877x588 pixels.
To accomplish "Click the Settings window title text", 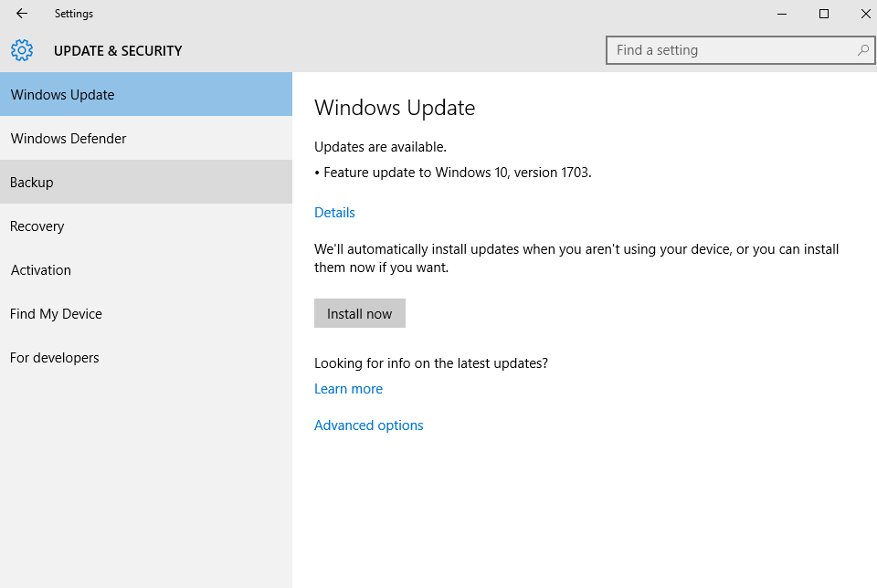I will (x=74, y=14).
